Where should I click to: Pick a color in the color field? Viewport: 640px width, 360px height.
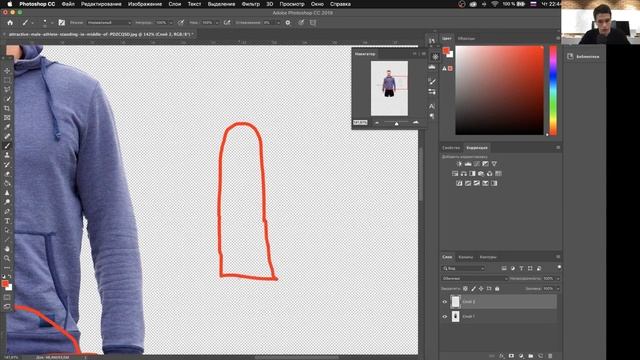(499, 90)
